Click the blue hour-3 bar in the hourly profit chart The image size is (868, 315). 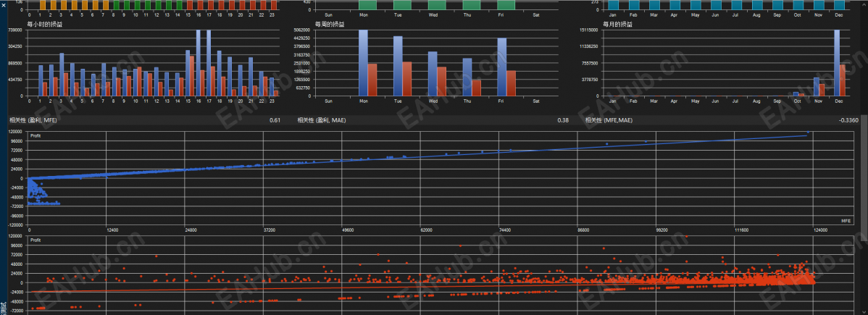click(62, 75)
